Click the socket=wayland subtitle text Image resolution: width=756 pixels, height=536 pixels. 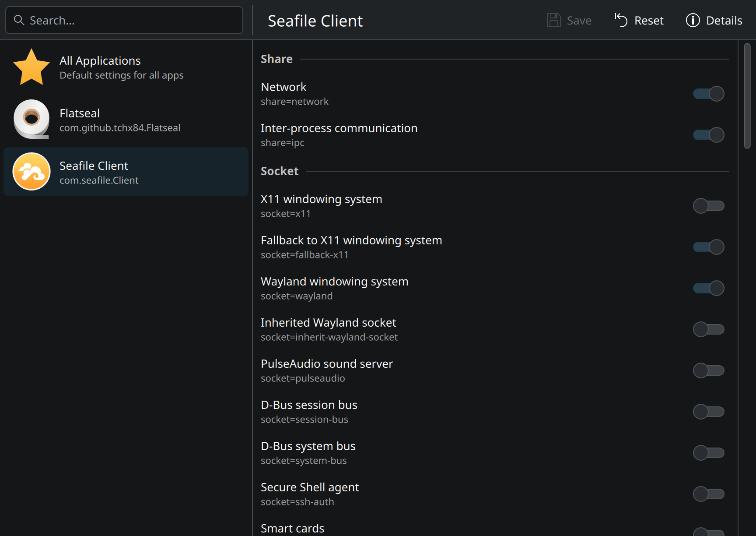point(297,296)
